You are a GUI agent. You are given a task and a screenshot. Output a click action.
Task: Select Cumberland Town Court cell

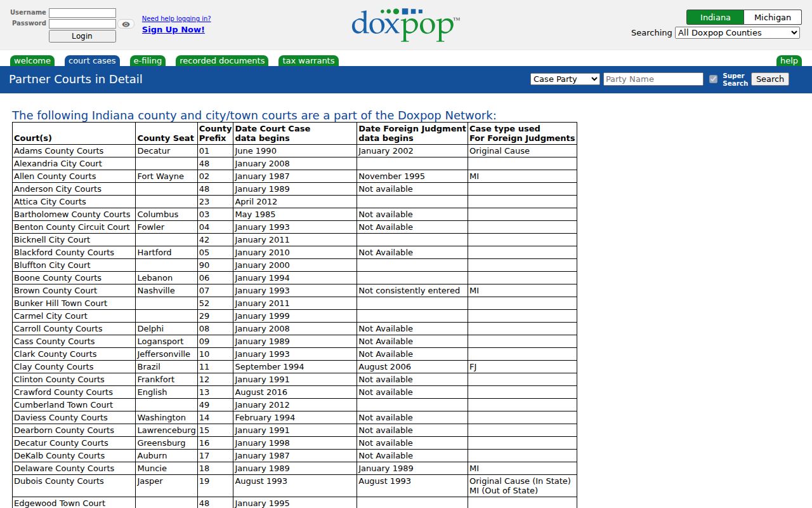pyautogui.click(x=74, y=405)
